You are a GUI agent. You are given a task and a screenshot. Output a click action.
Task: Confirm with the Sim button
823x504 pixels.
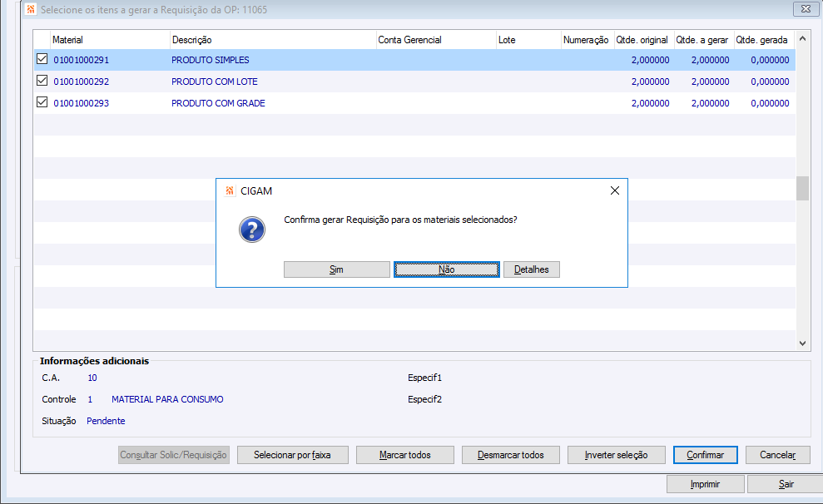[x=336, y=269]
